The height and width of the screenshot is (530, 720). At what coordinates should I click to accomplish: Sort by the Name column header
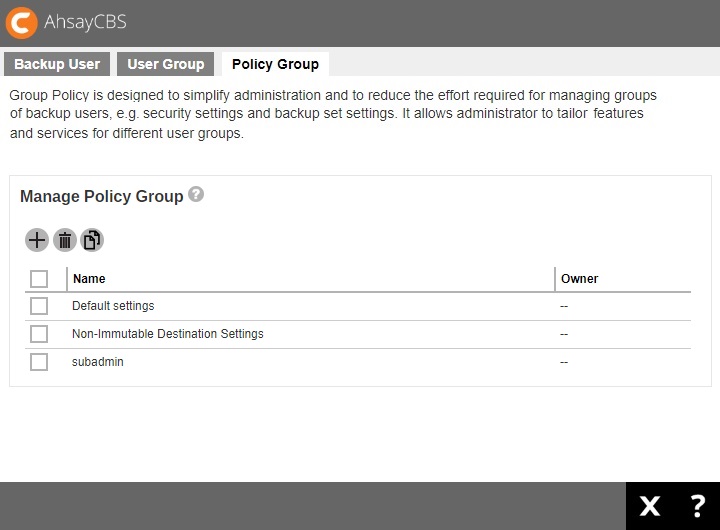point(89,279)
